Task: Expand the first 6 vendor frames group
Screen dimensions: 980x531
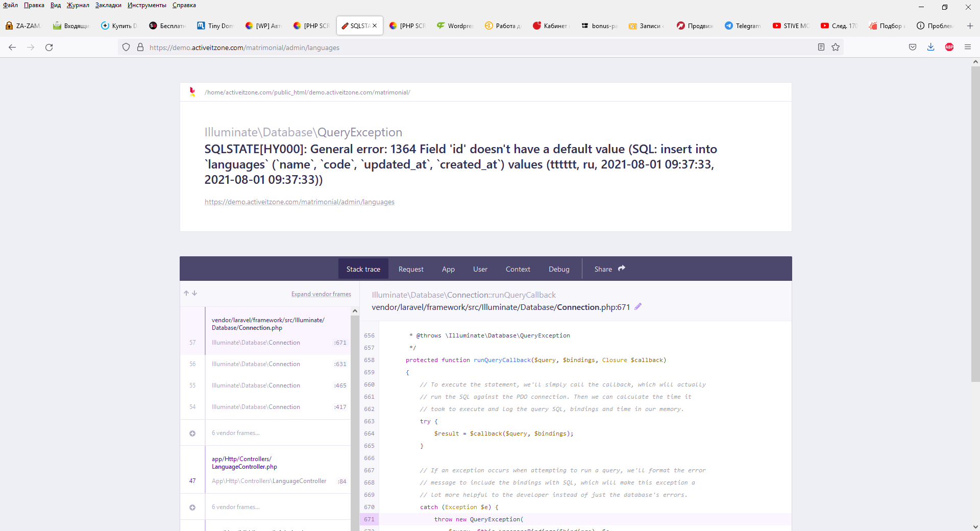Action: tap(192, 433)
